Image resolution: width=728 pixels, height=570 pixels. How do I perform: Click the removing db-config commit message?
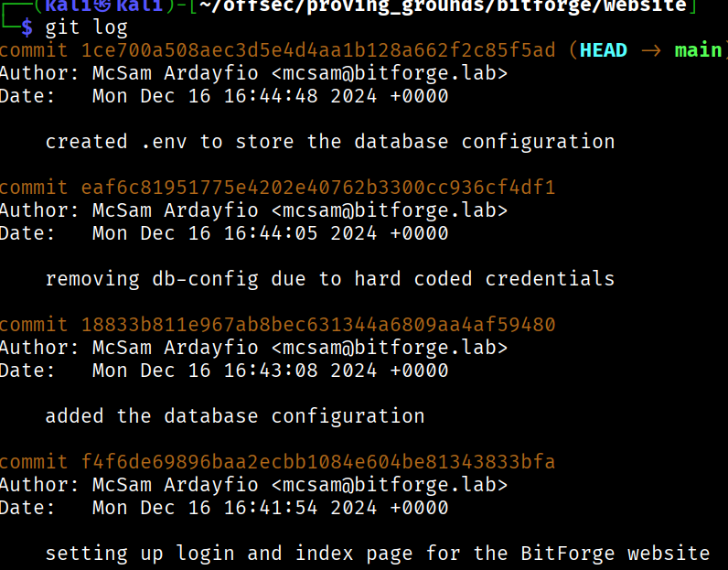coord(330,279)
